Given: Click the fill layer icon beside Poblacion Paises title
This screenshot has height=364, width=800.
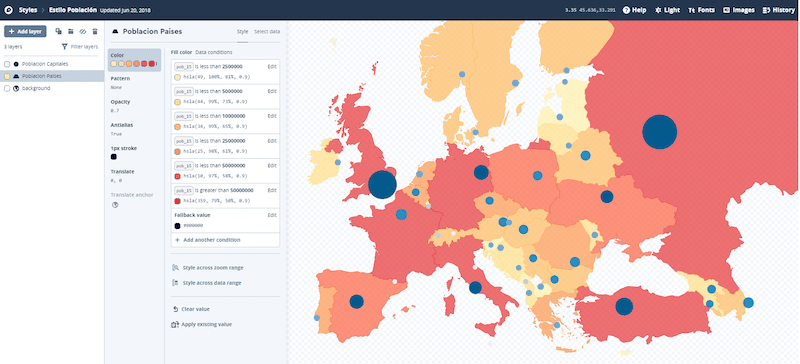Looking at the screenshot, I should (115, 32).
